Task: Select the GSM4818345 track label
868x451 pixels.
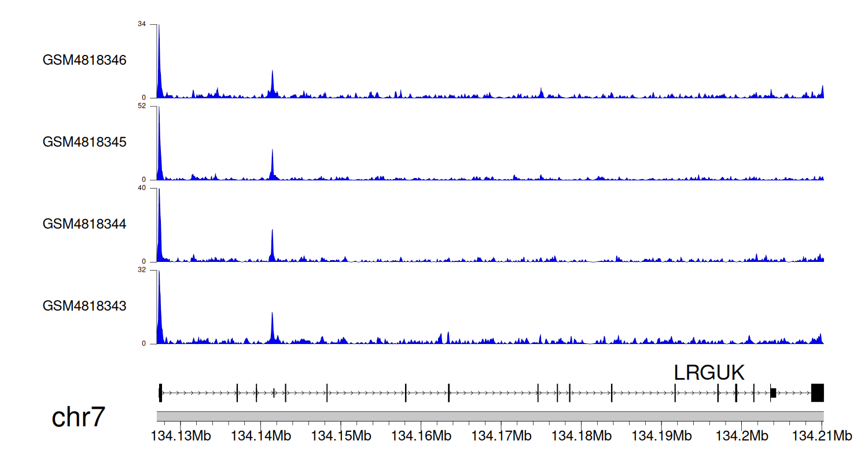Action: (84, 142)
